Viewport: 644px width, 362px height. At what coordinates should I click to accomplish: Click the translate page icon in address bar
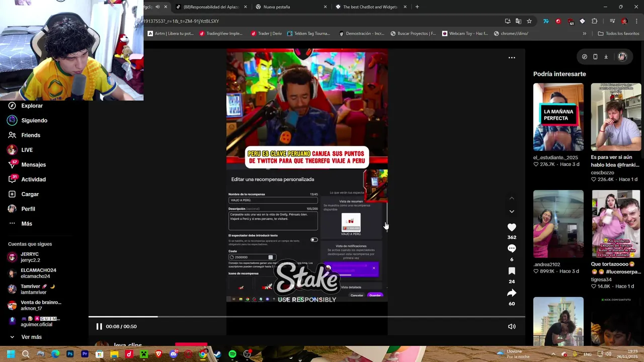518,21
